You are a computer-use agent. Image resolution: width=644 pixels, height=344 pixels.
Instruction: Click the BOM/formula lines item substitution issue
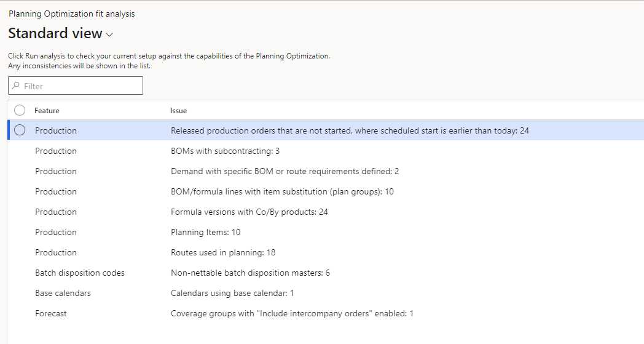282,191
